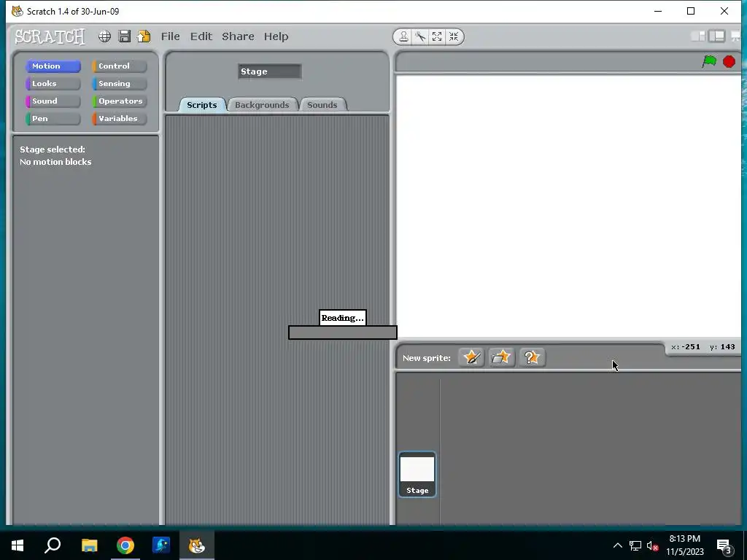This screenshot has height=560, width=747.
Task: Click the 'Reading...' label
Action: point(343,318)
